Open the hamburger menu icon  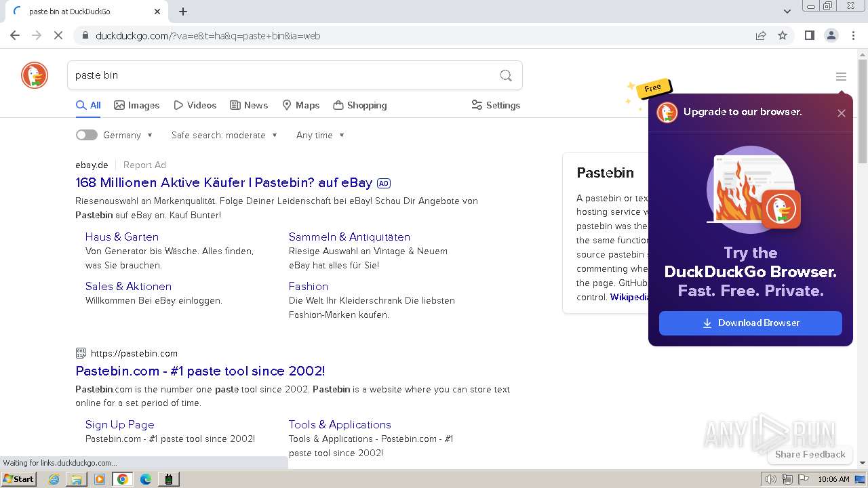point(841,77)
